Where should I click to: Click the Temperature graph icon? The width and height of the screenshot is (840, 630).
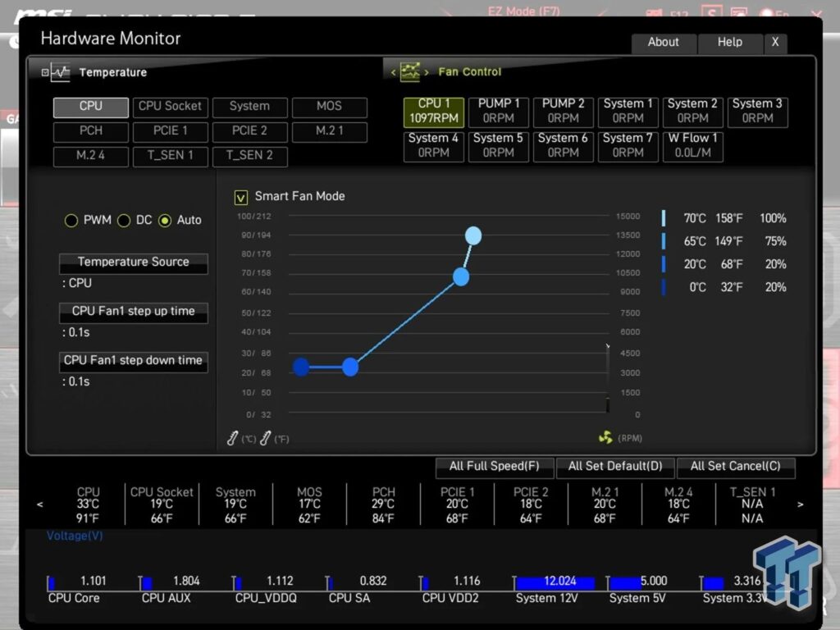point(61,72)
